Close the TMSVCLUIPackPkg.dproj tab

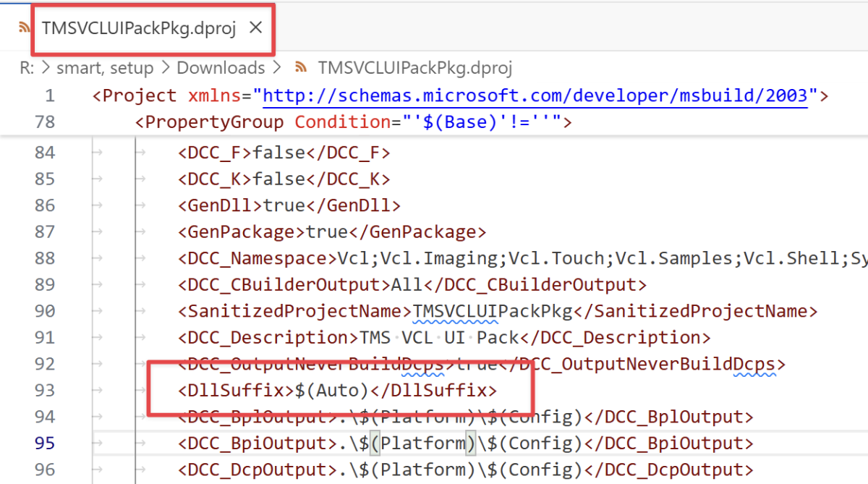coord(255,28)
